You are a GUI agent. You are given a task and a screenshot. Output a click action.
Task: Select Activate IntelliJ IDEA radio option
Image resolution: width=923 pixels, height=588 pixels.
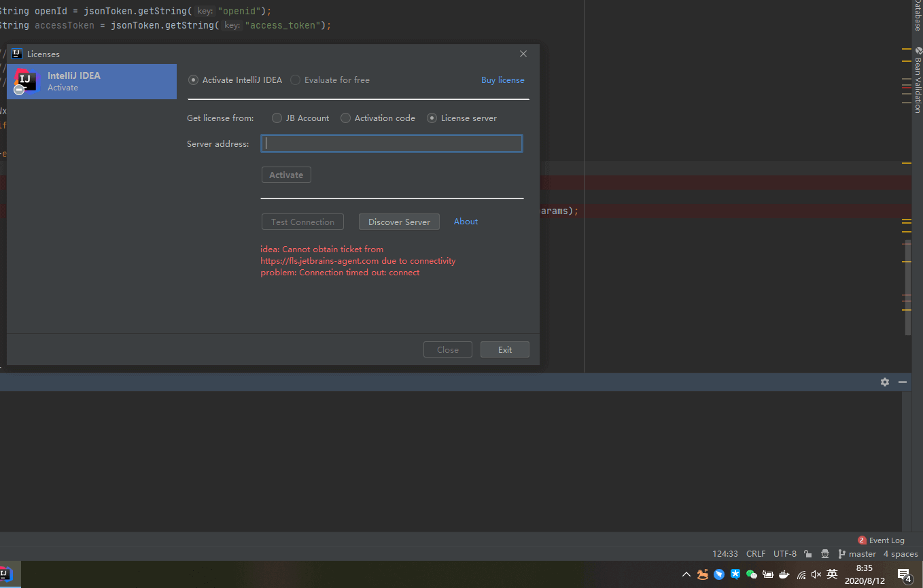pos(194,80)
